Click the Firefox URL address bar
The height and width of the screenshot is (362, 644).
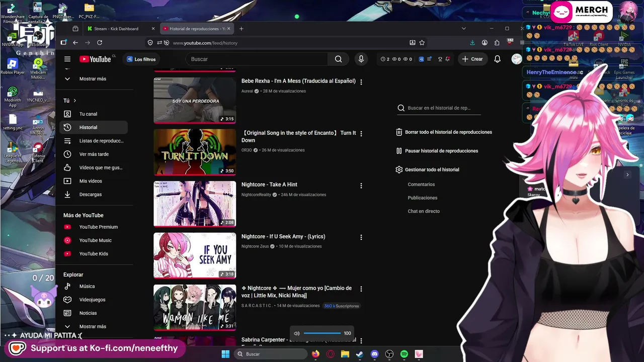point(289,43)
